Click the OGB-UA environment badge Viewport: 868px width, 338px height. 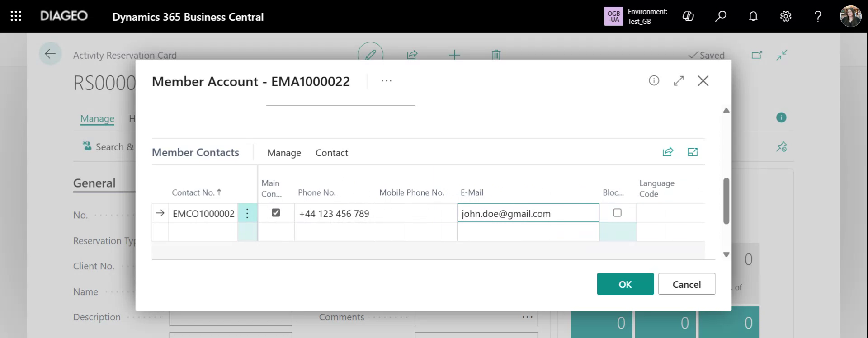tap(613, 16)
